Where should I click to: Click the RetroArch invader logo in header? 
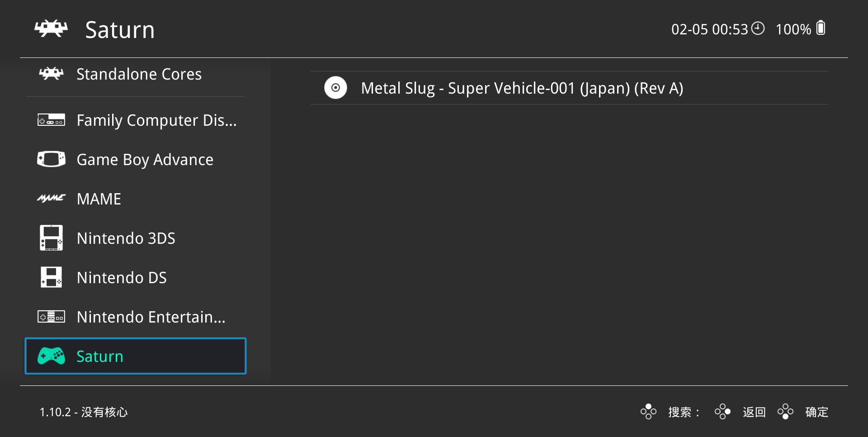click(51, 29)
